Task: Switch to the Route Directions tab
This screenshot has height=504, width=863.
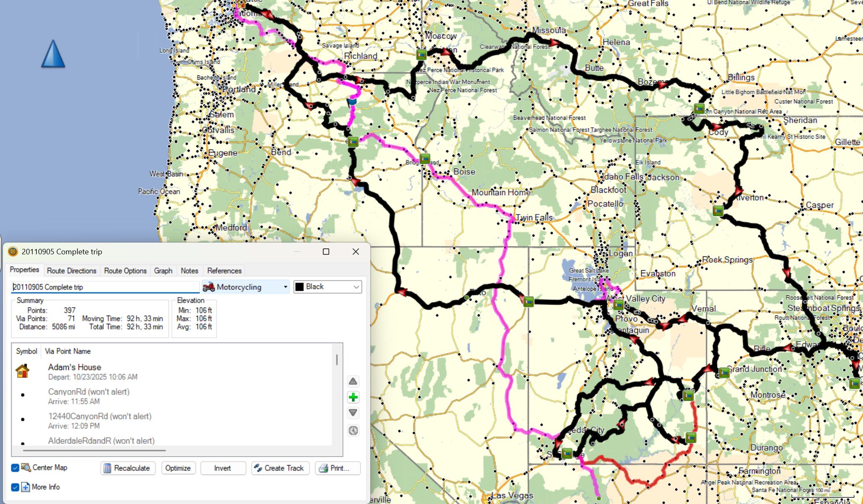Action: [72, 271]
